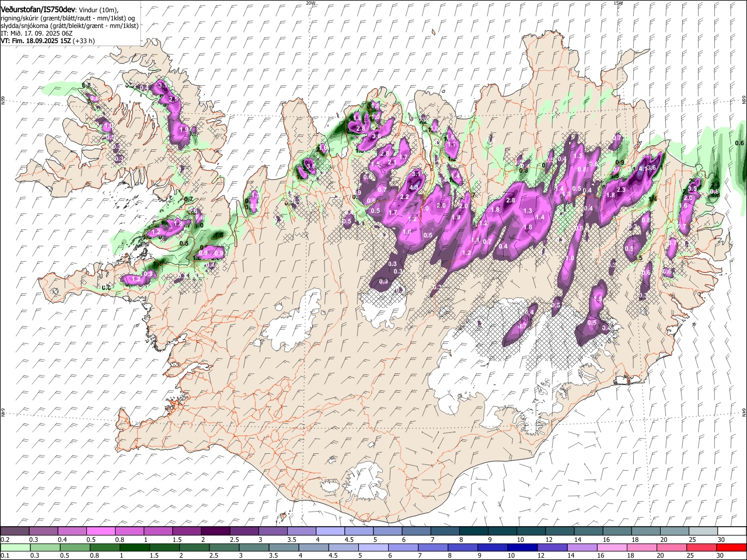The height and width of the screenshot is (560, 747).
Task: Click the upper legend swatch labeled 2.5
Action: pos(244,531)
